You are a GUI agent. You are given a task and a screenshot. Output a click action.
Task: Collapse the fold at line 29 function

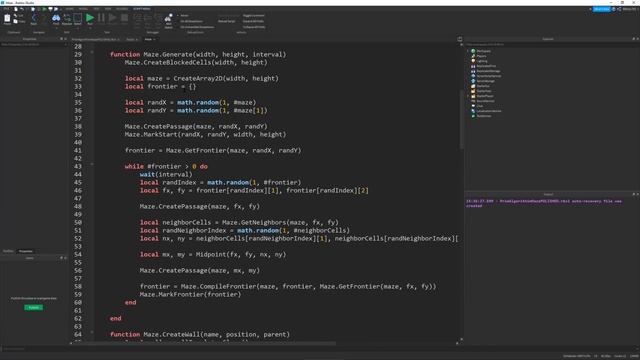tap(92, 52)
